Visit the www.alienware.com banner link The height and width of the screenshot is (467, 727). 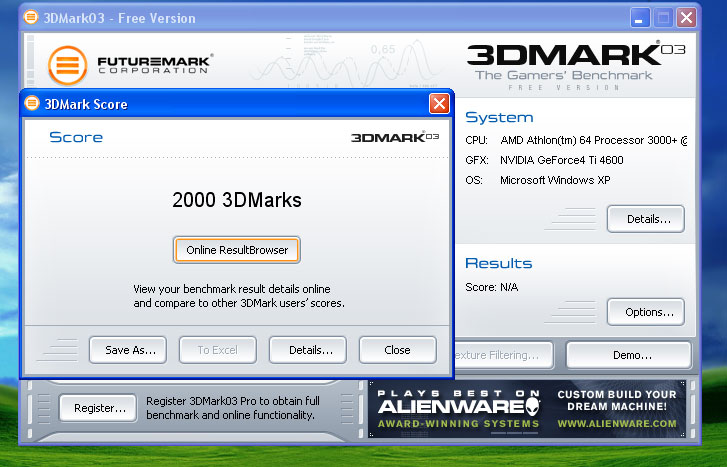(616, 423)
